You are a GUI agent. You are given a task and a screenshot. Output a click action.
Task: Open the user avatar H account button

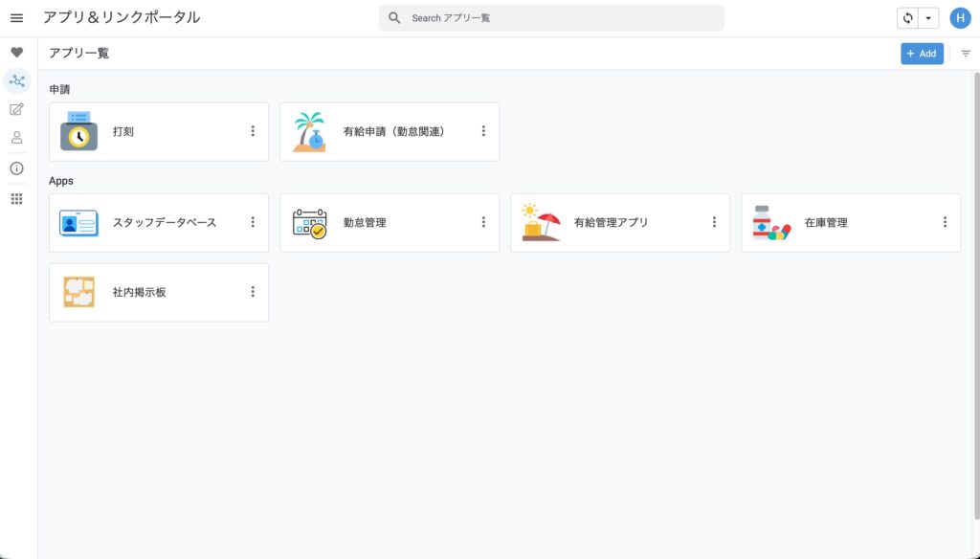click(x=960, y=18)
